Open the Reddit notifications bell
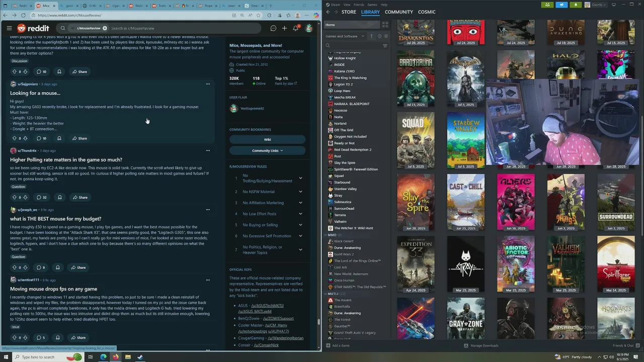Screen dimensions: 644x362 [x=296, y=28]
